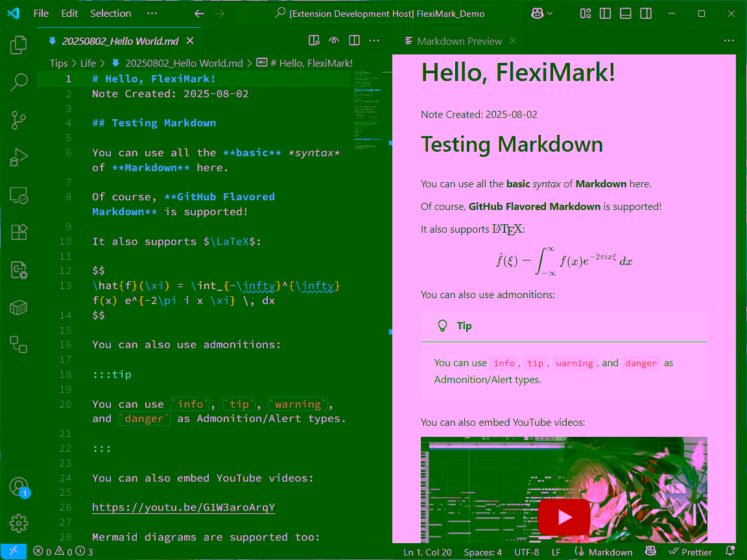Click the VS Code logo in title bar
747x560 pixels.
tap(14, 14)
